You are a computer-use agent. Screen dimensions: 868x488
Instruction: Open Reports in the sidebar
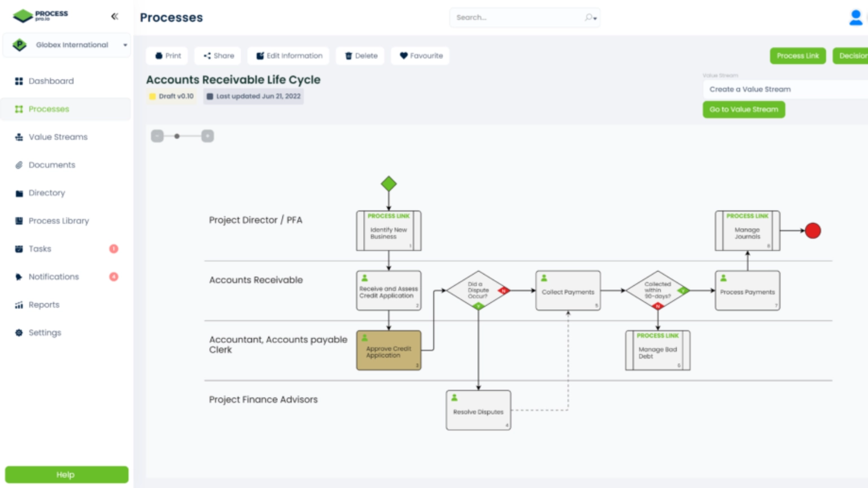[66, 305]
